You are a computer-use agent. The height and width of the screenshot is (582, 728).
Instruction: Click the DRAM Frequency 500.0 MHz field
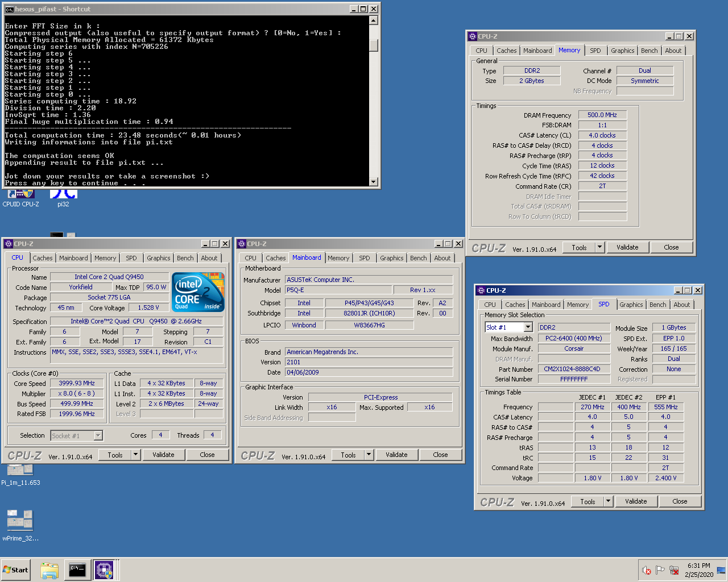pos(602,115)
